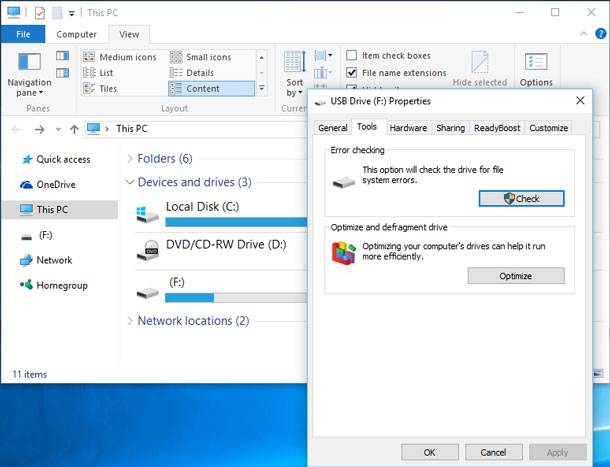Switch to the Computer ribbon tab
This screenshot has height=467, width=610.
coord(76,34)
